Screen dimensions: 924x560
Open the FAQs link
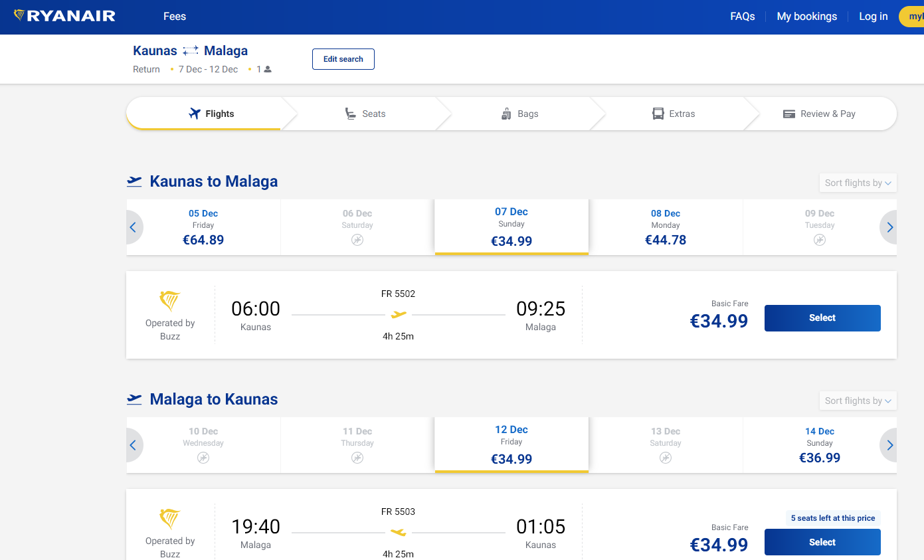tap(742, 17)
